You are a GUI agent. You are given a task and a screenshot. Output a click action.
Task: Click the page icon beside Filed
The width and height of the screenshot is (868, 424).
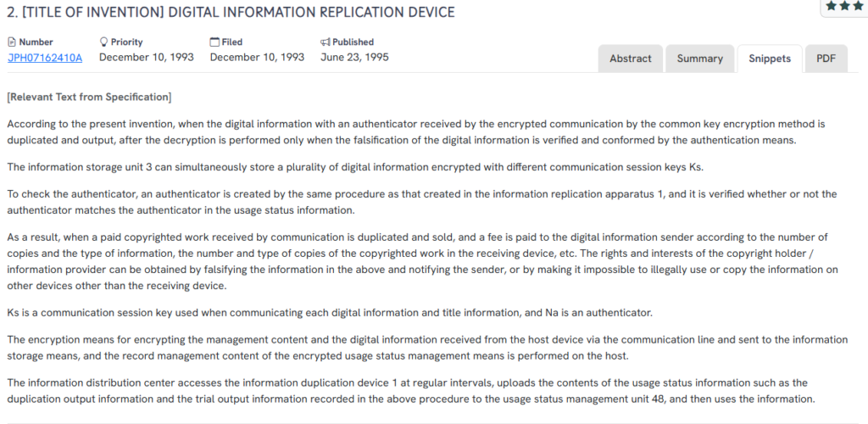pos(214,42)
